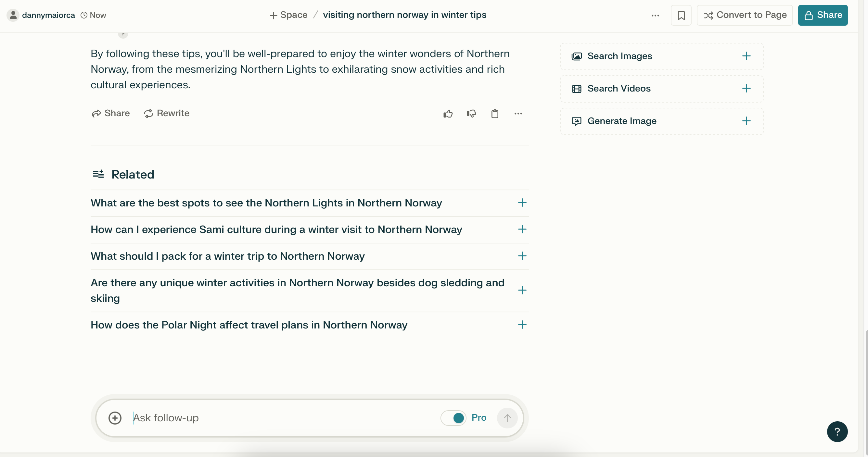Click the Ask follow-up input field
The image size is (868, 457).
tap(284, 418)
